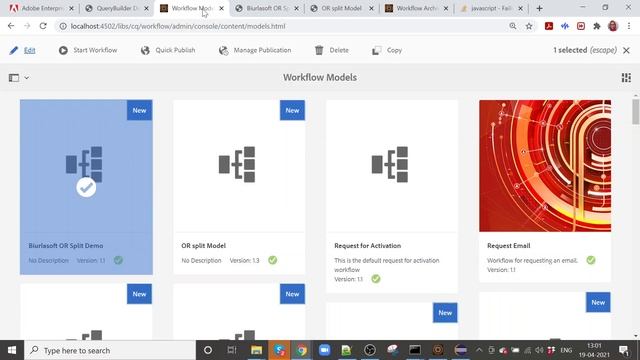Click the Manage Publication icon

coord(223,50)
